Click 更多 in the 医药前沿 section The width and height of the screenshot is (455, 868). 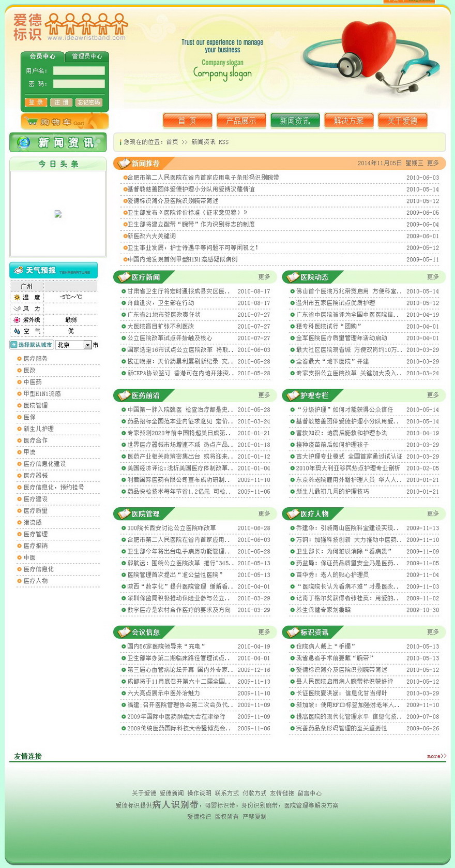(264, 395)
